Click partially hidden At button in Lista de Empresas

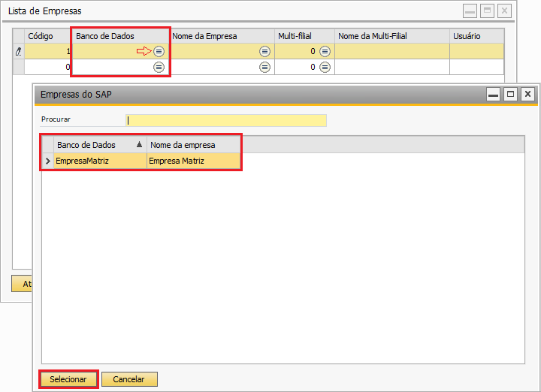tap(22, 284)
